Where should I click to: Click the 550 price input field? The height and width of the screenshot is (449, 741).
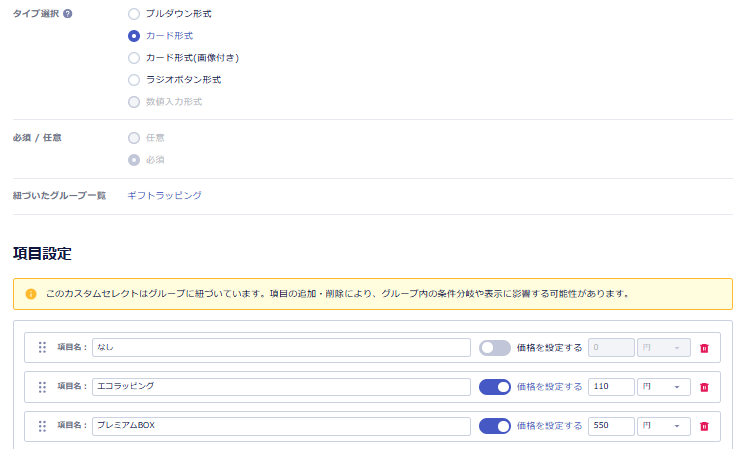pyautogui.click(x=611, y=426)
